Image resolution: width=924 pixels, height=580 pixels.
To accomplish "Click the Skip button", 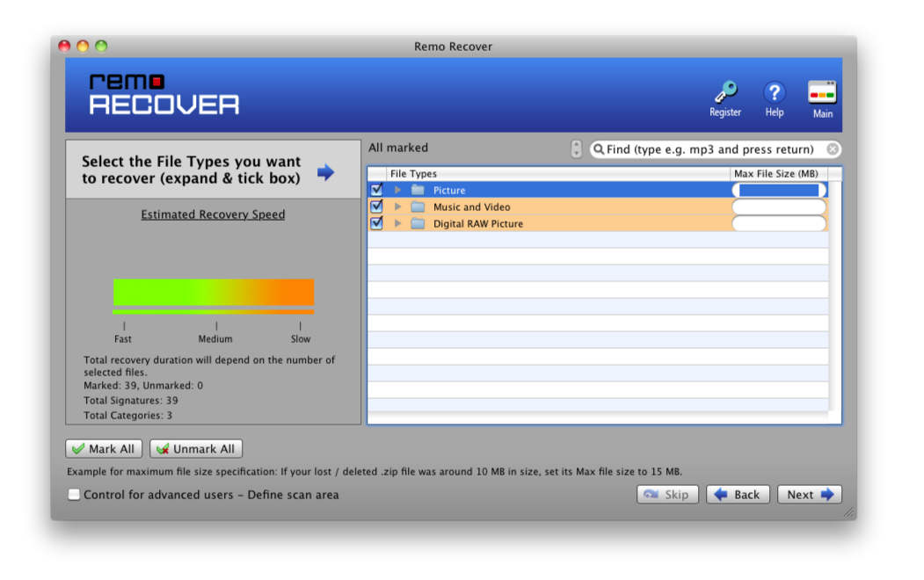I will pyautogui.click(x=667, y=495).
